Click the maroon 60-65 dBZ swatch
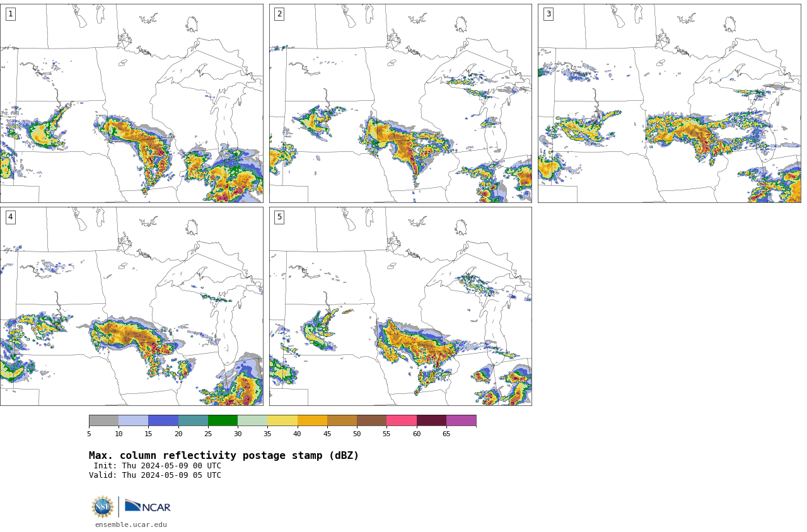The height and width of the screenshot is (532, 807). (x=431, y=420)
